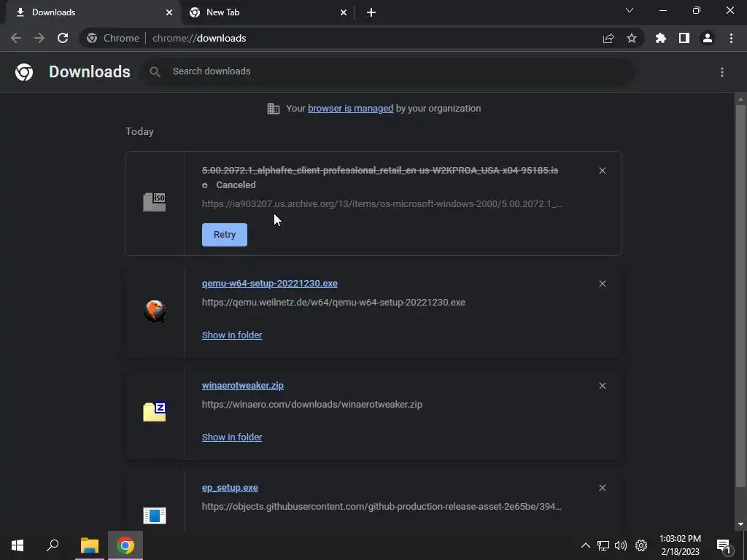Open the 'browser is managed' link
The height and width of the screenshot is (560, 747).
tap(351, 109)
